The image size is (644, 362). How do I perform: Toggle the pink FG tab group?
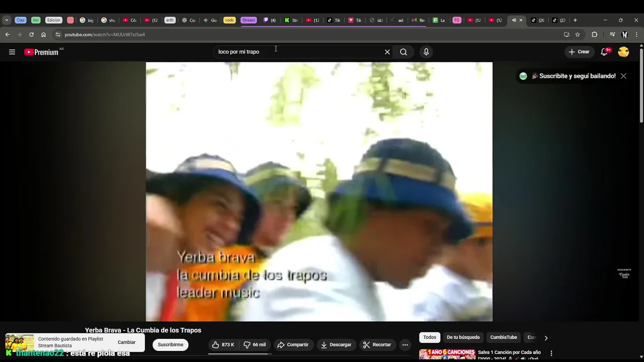[x=457, y=20]
